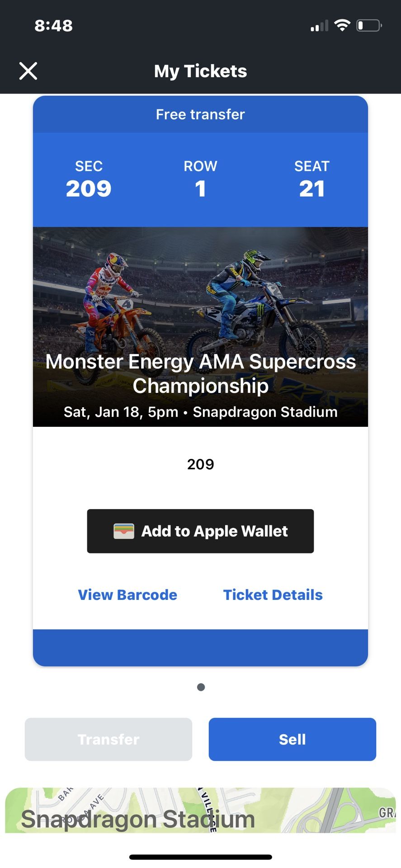Tap the Apple Wallet card icon
This screenshot has height=868, width=401.
tap(123, 531)
